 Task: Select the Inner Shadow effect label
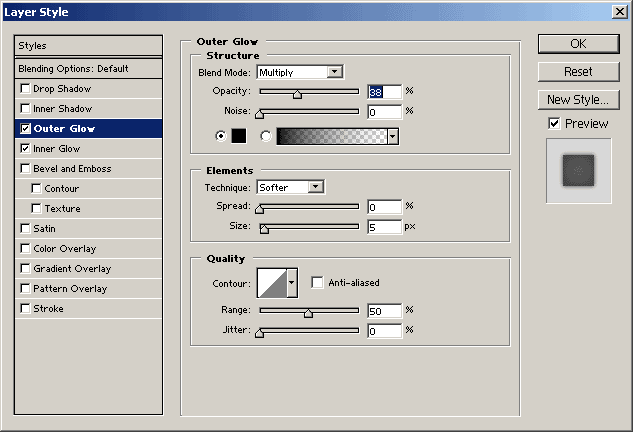[x=63, y=109]
